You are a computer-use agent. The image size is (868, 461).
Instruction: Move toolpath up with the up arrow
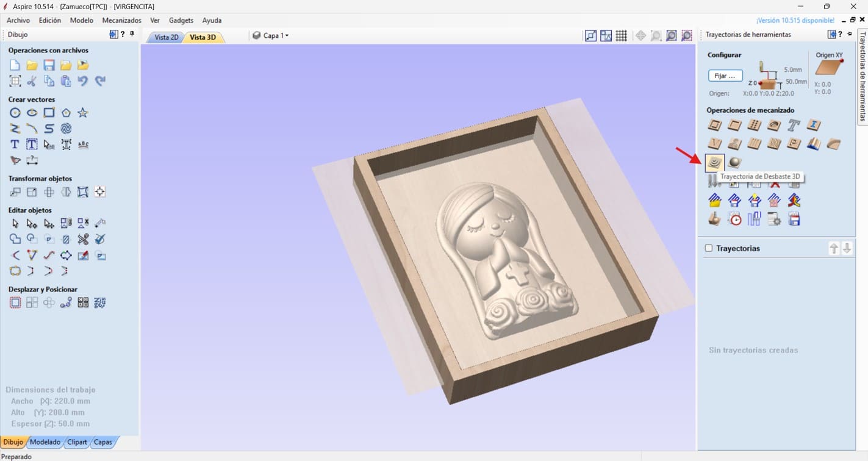(x=834, y=248)
